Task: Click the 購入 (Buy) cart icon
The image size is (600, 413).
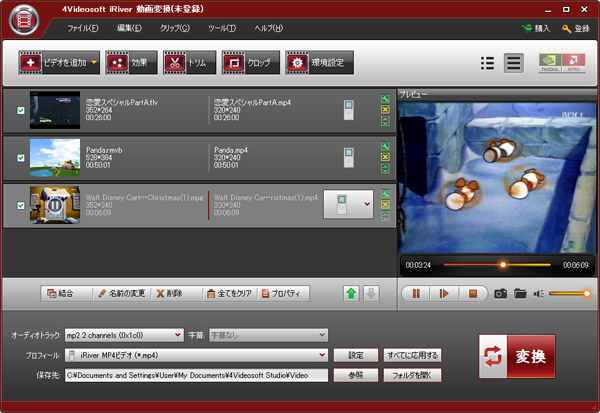Action: (527, 28)
